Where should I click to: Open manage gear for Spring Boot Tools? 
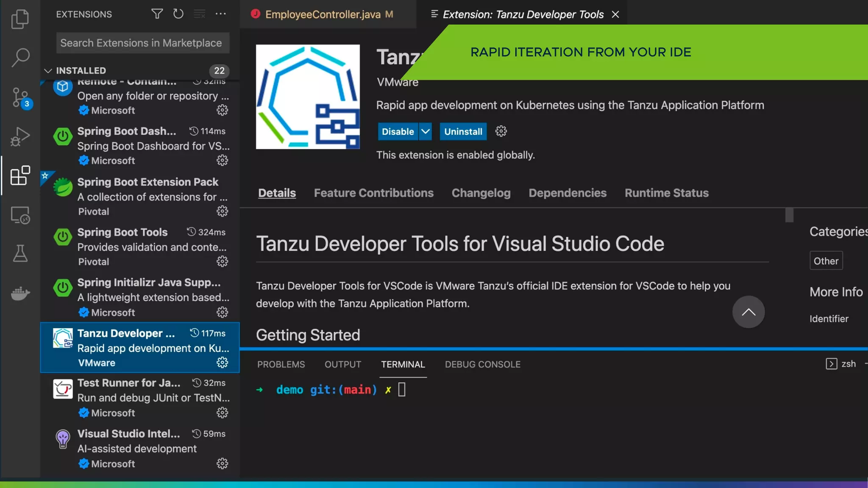click(222, 261)
